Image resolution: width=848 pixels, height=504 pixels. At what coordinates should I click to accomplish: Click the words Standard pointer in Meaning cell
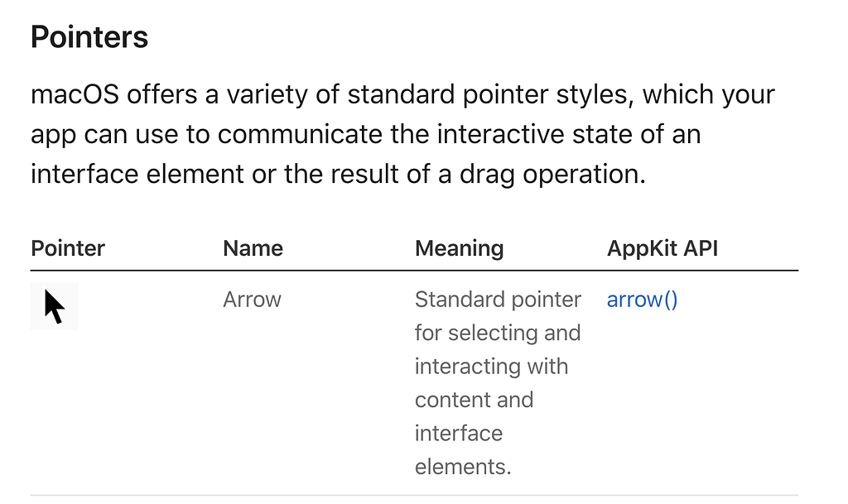click(498, 300)
